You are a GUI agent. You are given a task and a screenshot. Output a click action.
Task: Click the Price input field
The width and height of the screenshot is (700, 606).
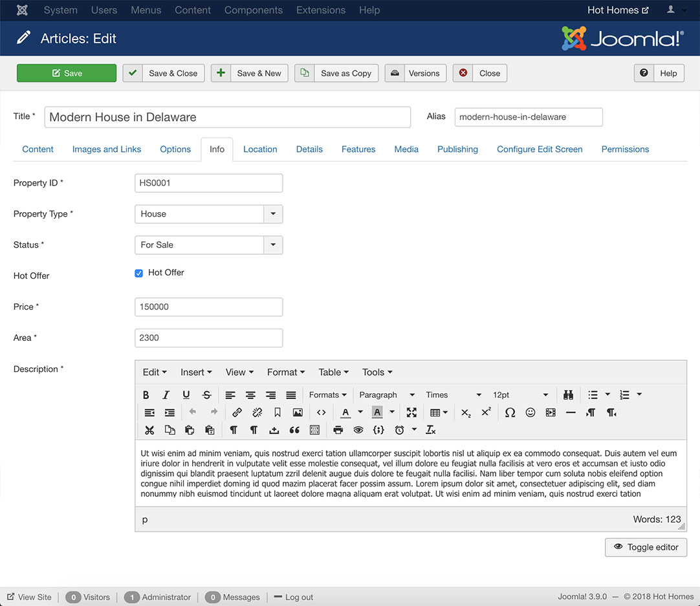[x=208, y=307]
